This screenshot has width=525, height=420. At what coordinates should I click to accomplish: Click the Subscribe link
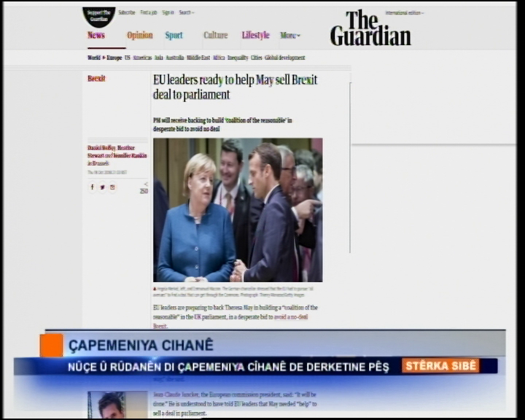(x=127, y=12)
